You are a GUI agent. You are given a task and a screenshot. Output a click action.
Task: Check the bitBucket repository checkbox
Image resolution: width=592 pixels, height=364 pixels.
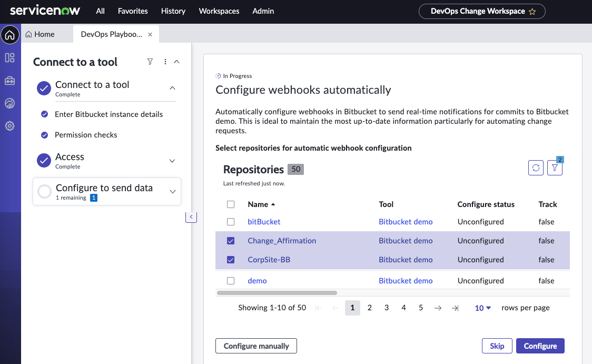[231, 222]
